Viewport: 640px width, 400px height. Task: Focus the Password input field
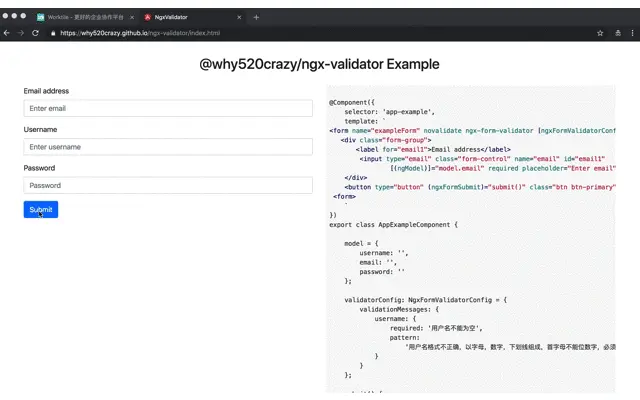(x=168, y=185)
